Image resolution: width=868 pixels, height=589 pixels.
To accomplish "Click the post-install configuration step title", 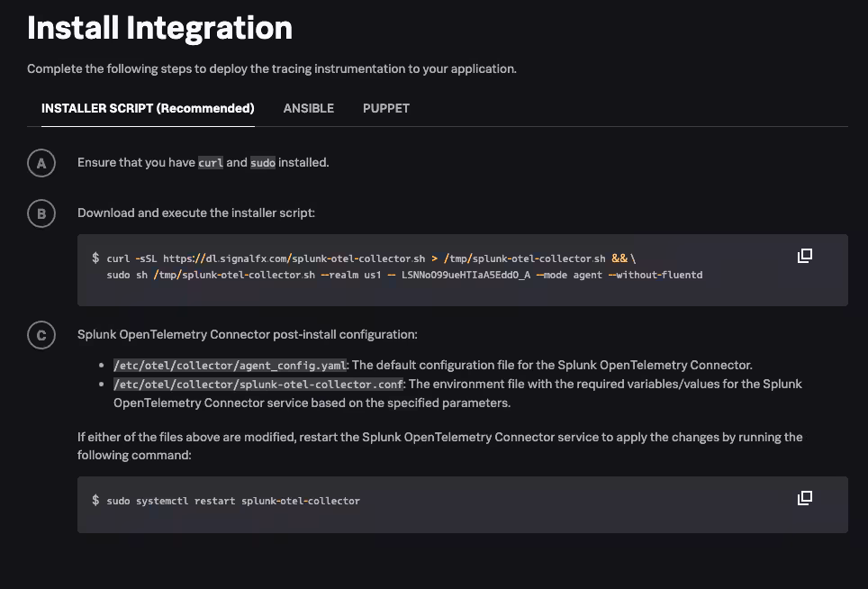I will 247,335.
